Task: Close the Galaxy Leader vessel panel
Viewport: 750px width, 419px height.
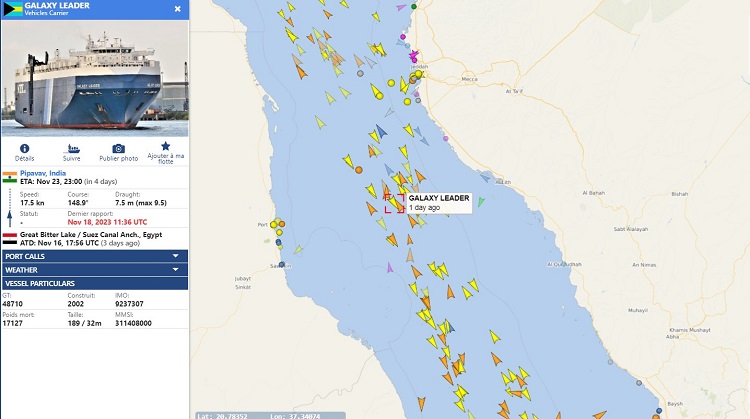Action: coord(177,9)
